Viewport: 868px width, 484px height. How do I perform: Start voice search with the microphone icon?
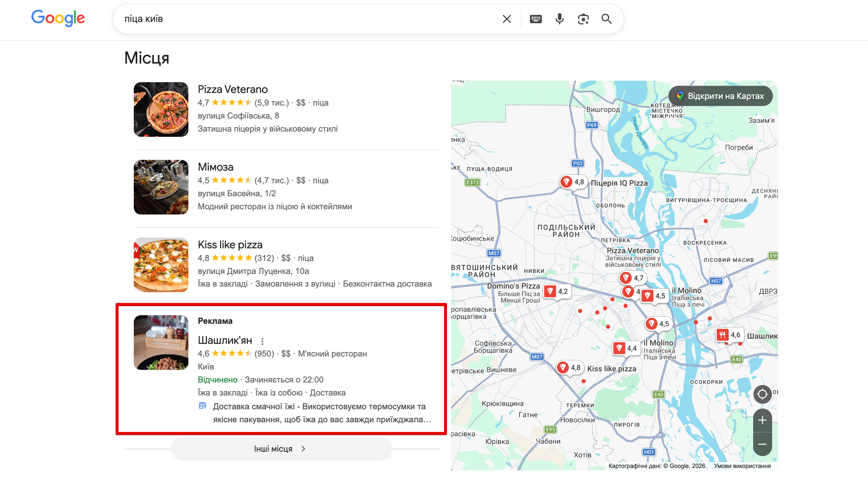[x=560, y=19]
